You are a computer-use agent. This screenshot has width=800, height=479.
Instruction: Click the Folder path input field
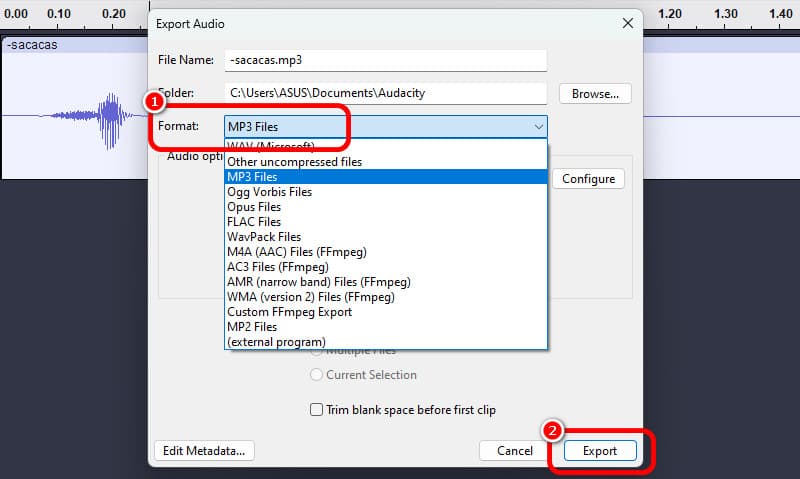[x=386, y=93]
